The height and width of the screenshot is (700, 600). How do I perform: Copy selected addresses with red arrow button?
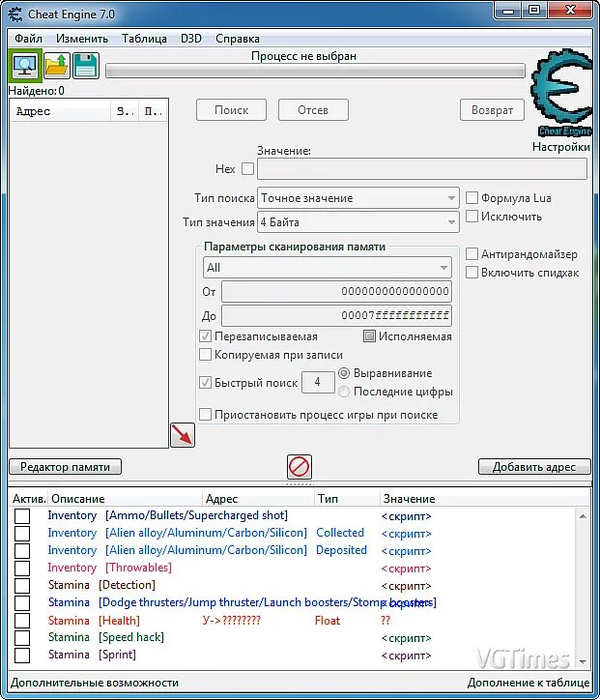(183, 435)
